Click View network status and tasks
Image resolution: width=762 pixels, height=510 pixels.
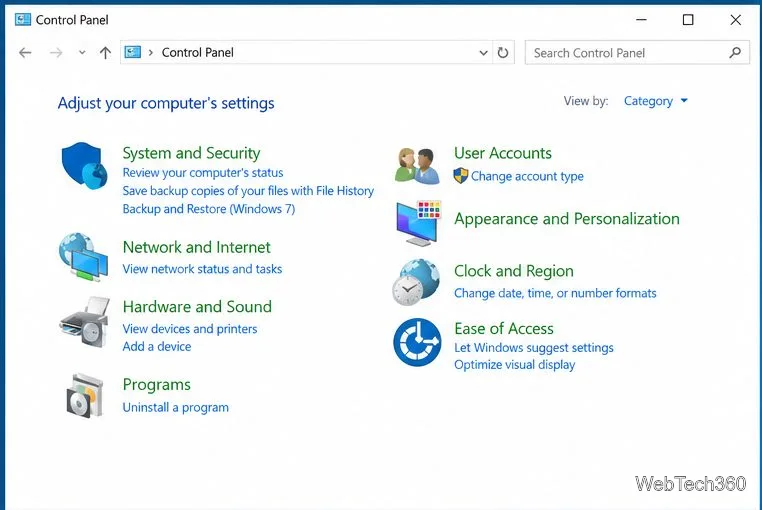(202, 269)
